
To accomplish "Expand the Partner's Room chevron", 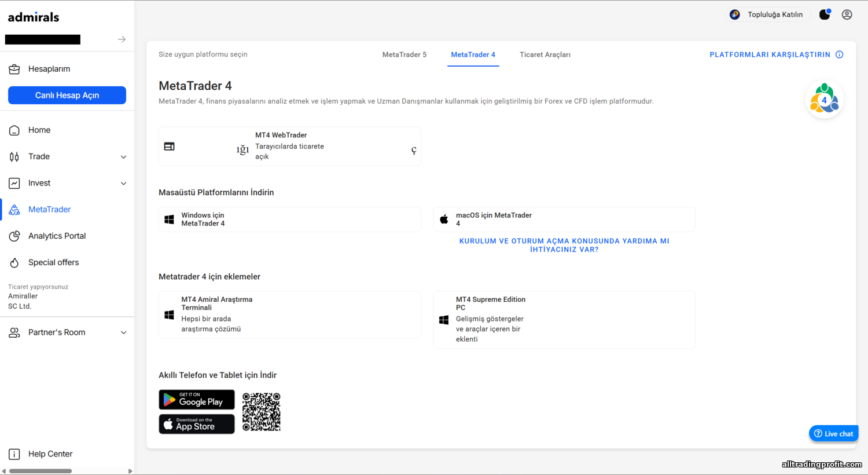I will [123, 332].
